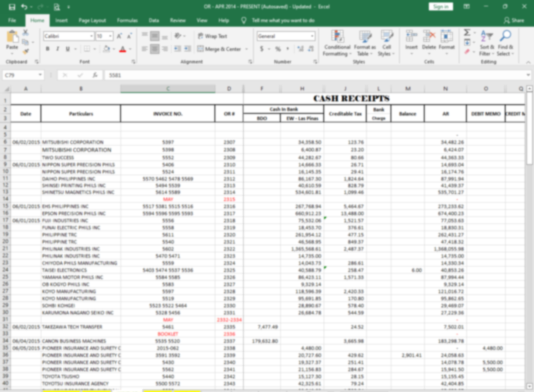Click the formula bar showing 5581
Image resolution: width=534 pixels, height=392 pixels.
(x=292, y=75)
